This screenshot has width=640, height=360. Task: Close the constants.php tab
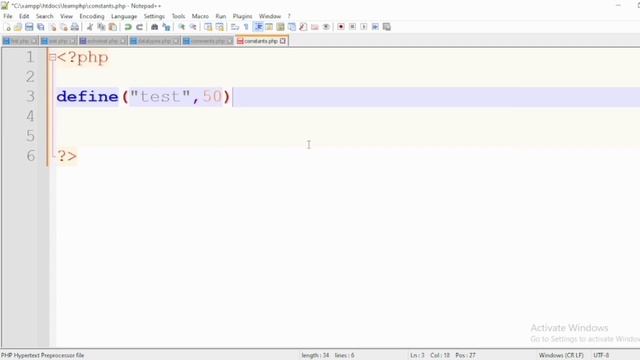pyautogui.click(x=283, y=41)
